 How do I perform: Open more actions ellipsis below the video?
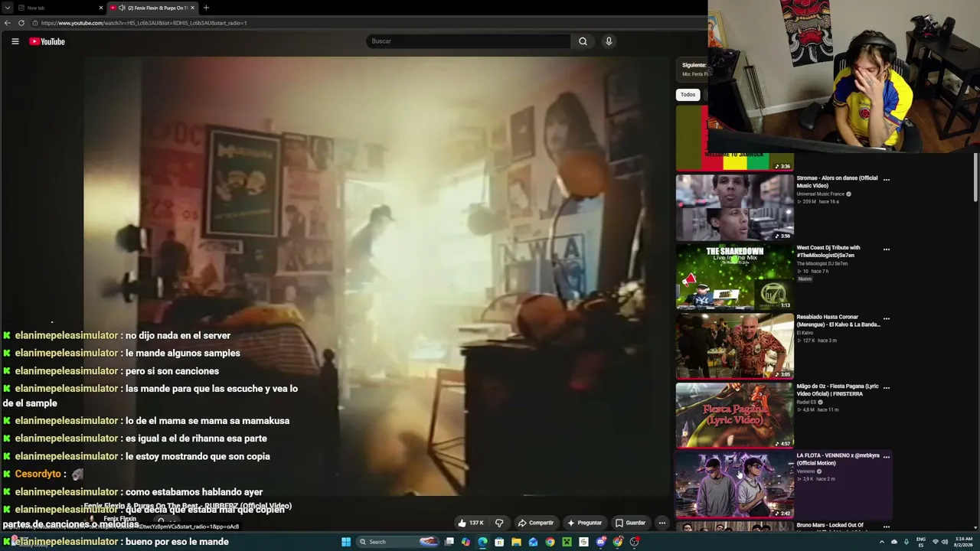pos(662,523)
